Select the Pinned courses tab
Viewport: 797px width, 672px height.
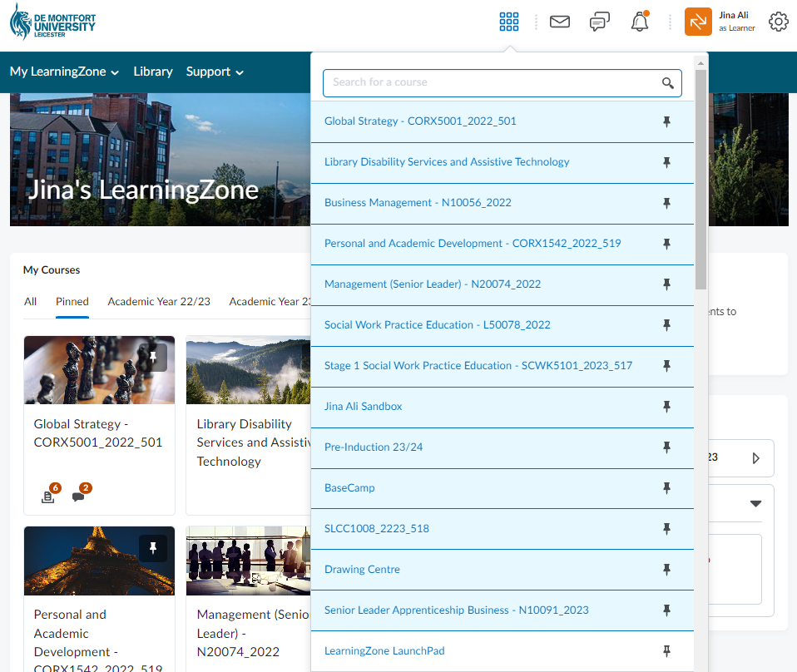click(x=72, y=301)
